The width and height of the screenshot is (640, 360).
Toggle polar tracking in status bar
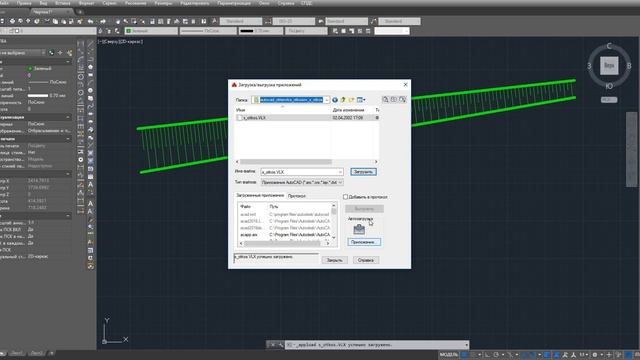point(496,355)
